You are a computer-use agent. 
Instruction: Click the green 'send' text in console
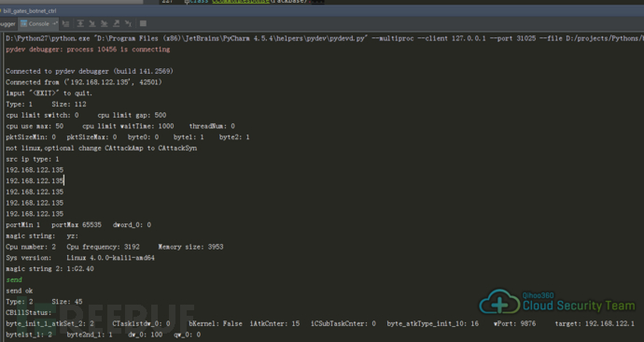click(14, 279)
